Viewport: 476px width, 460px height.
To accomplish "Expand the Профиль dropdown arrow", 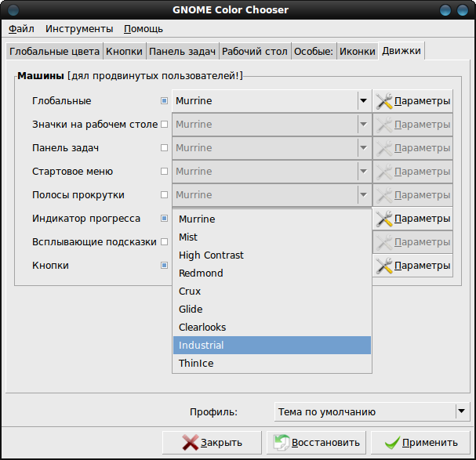I will tap(461, 411).
